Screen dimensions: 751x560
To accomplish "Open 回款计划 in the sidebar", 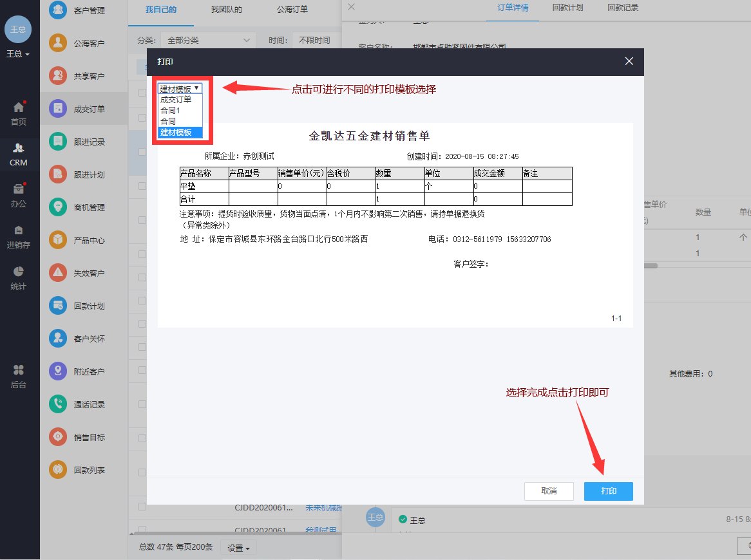I will [x=84, y=306].
